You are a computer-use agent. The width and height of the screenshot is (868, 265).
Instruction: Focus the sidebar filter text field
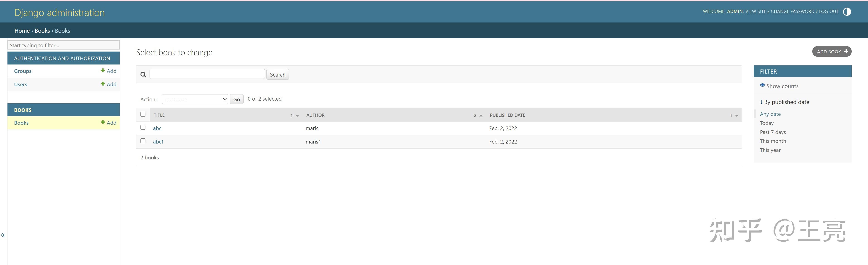coord(63,45)
